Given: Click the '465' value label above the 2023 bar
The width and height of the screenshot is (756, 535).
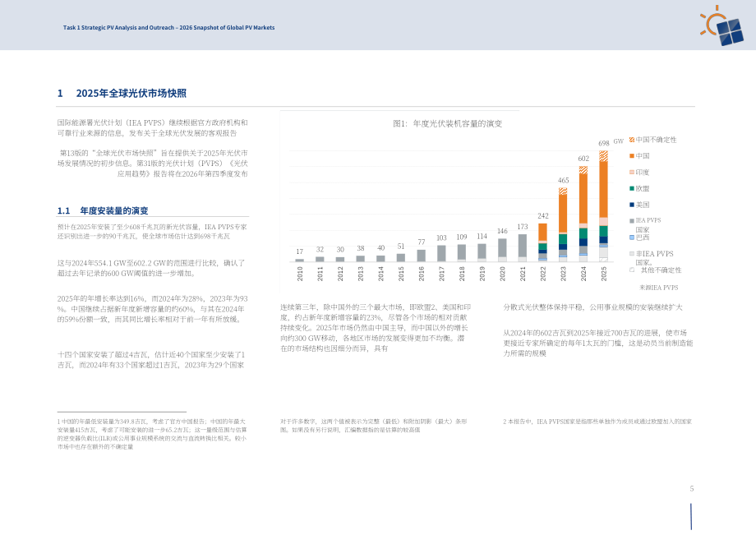Looking at the screenshot, I should 563,180.
